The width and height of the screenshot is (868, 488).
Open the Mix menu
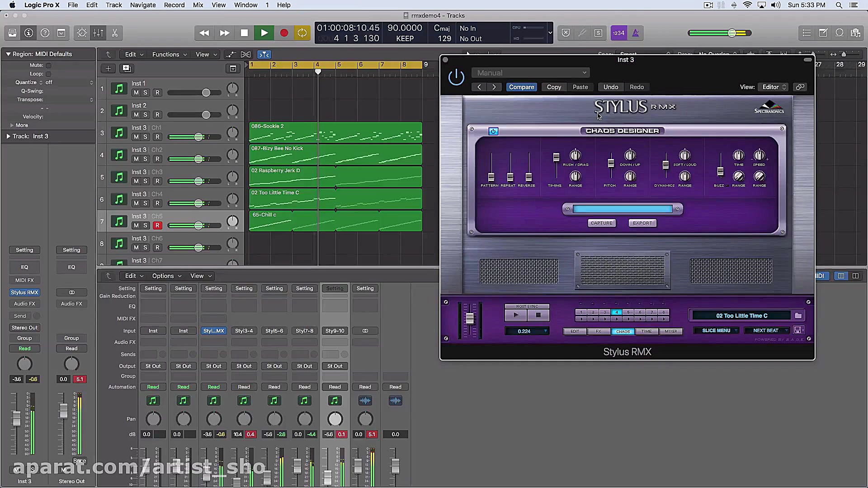coord(198,5)
